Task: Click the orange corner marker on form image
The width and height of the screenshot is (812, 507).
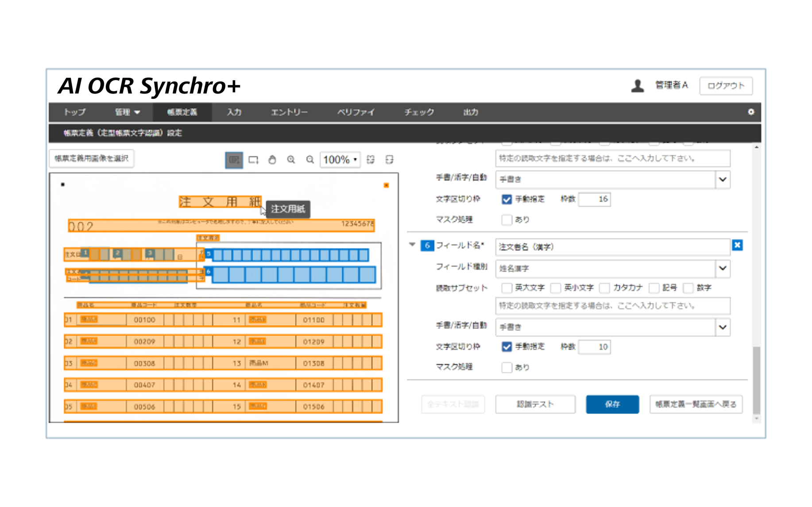Action: pos(386,186)
